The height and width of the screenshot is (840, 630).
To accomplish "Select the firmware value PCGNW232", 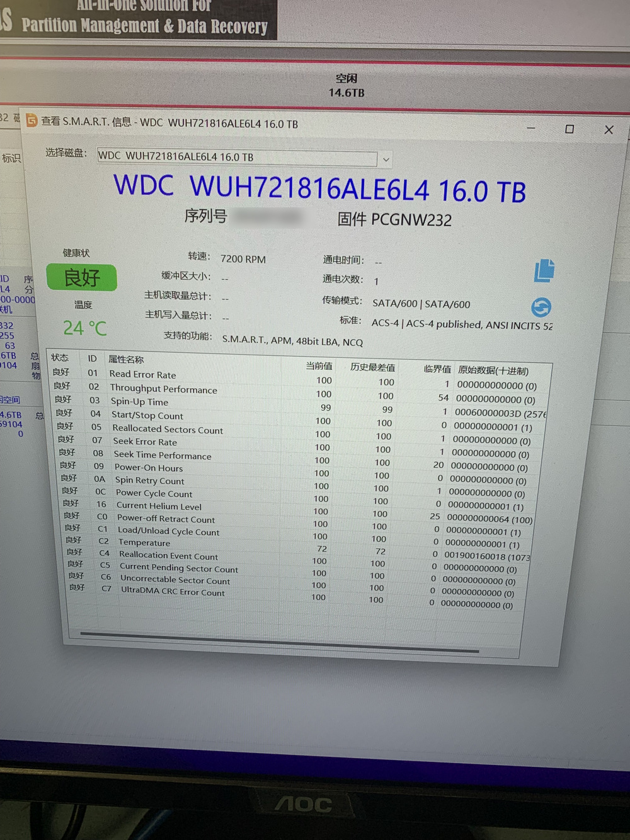I will pos(411,220).
